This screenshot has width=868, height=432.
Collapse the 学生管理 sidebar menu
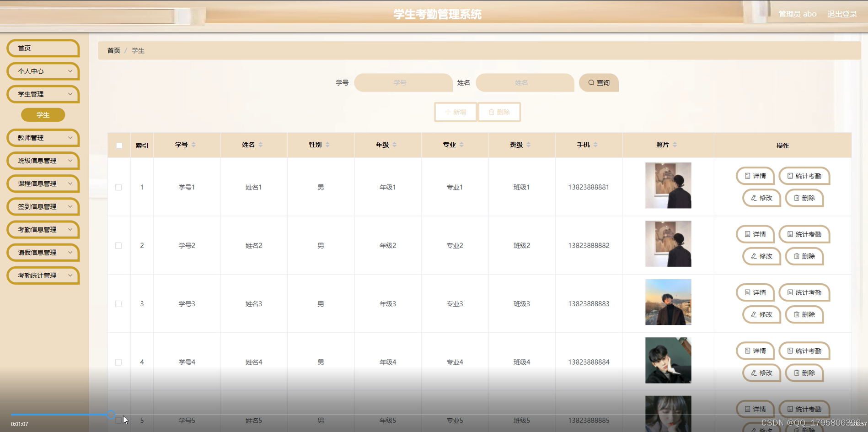coord(43,94)
